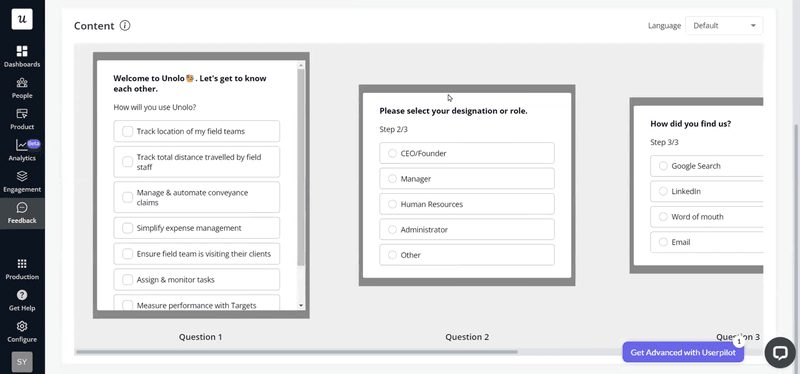
Task: Select the Administrator radio option
Action: [x=392, y=230]
